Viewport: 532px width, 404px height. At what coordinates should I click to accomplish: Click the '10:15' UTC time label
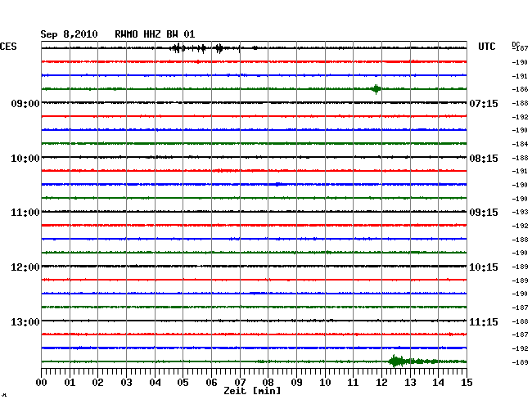point(484,267)
